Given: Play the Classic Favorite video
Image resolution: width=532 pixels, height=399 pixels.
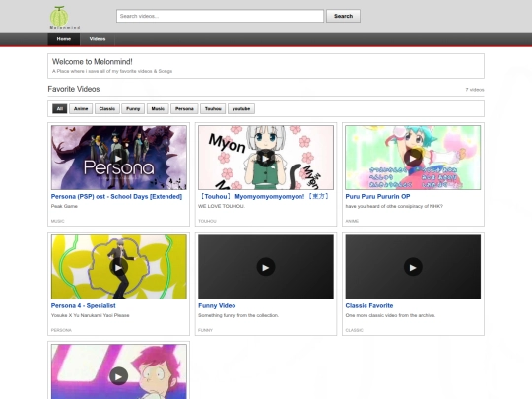Looking at the screenshot, I should pos(413,267).
